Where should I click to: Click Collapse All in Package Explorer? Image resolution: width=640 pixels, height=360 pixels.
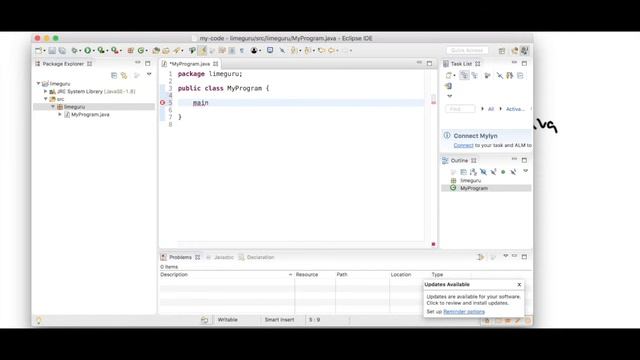114,76
